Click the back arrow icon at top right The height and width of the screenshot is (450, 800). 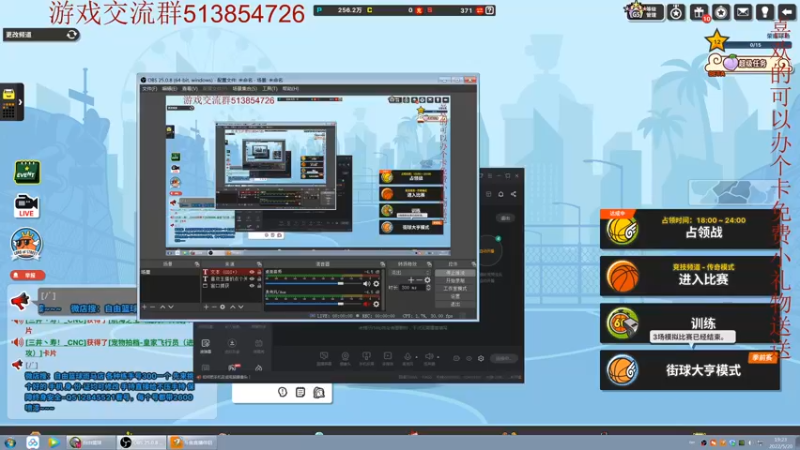[787, 12]
